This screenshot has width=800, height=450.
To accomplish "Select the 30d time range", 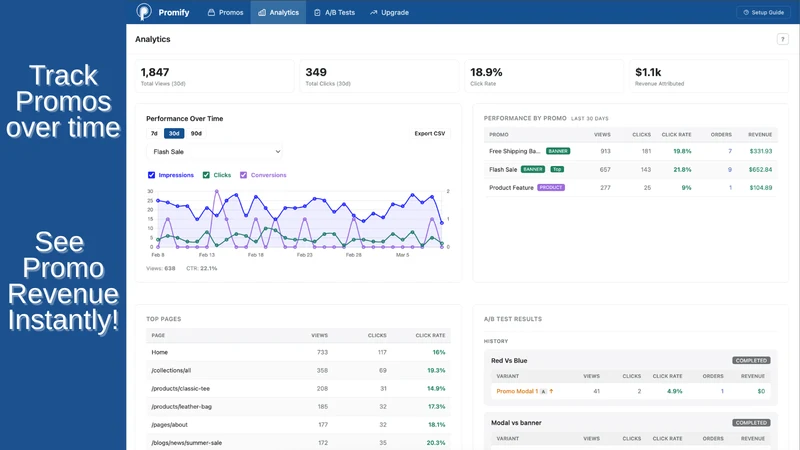I will pyautogui.click(x=174, y=133).
